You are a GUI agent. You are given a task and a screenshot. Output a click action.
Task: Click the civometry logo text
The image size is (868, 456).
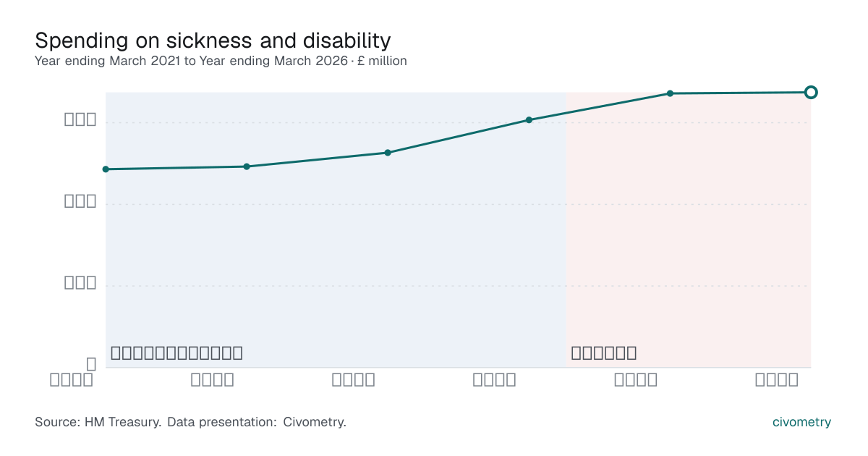click(802, 422)
